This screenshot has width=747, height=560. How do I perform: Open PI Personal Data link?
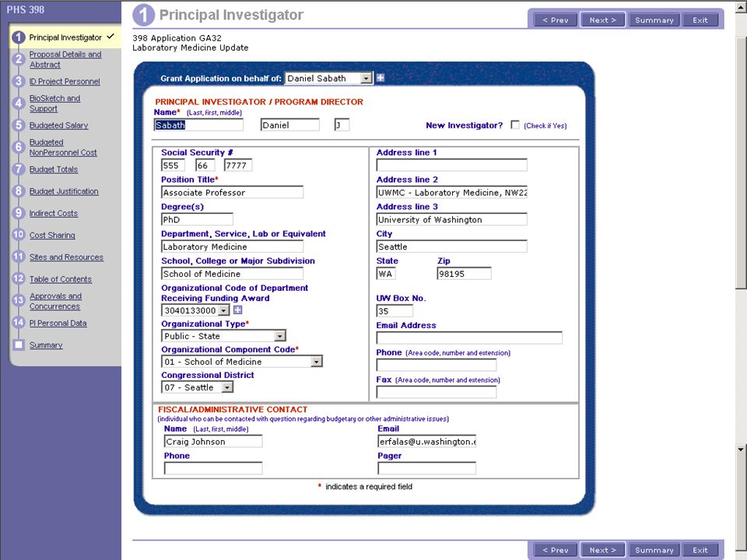[58, 323]
